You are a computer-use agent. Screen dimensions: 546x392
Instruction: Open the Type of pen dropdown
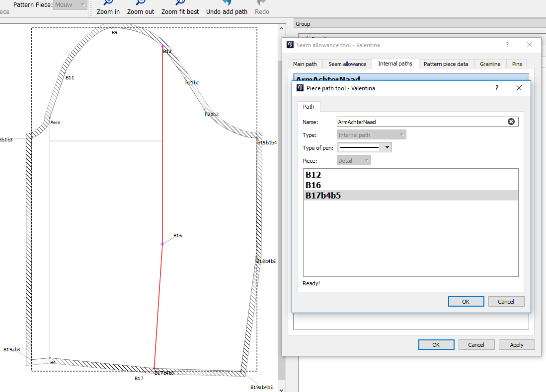pyautogui.click(x=364, y=147)
